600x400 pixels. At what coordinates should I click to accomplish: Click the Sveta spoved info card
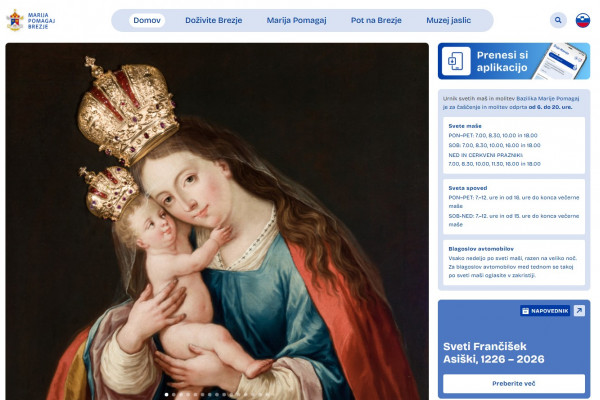click(x=514, y=207)
